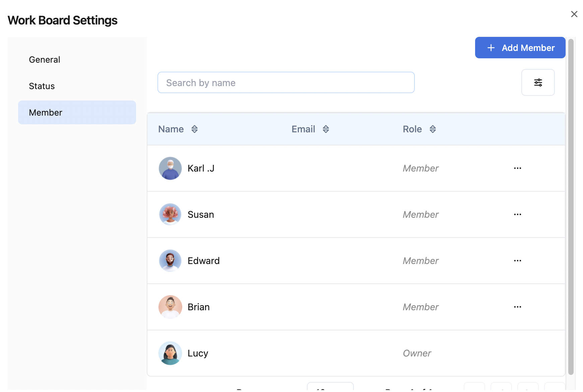The image size is (583, 392).
Task: Switch to the General settings tab
Action: coord(45,59)
